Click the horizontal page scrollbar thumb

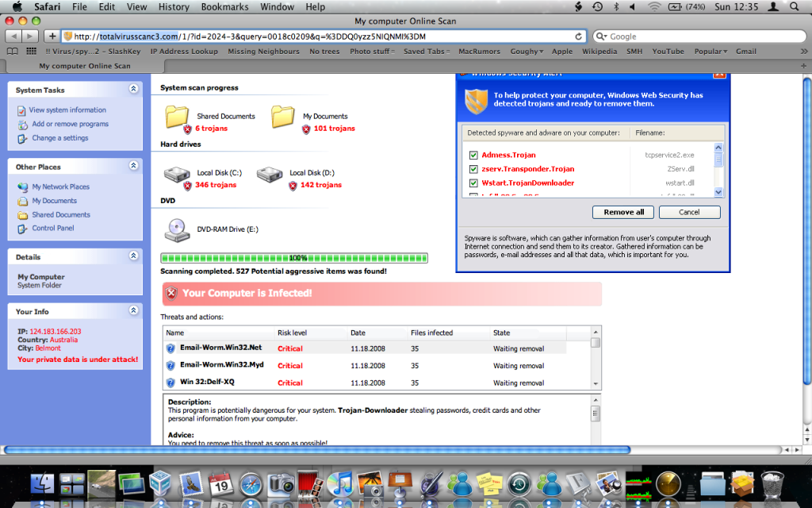[317, 450]
